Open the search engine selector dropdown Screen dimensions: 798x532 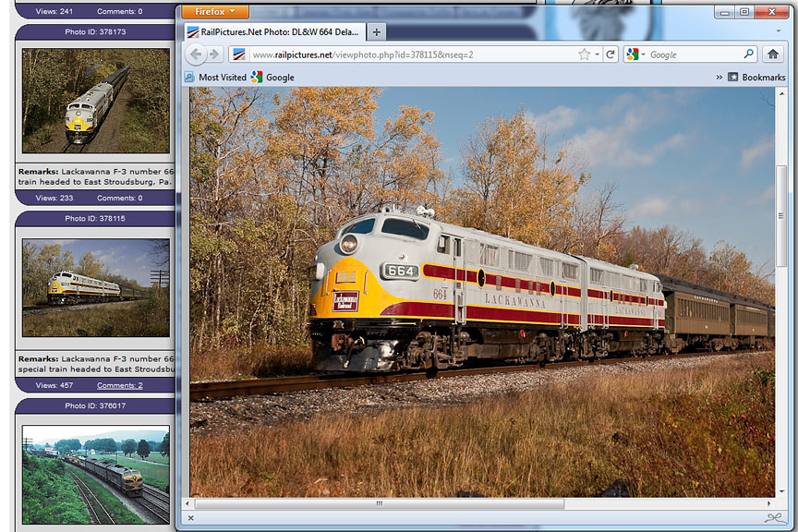point(636,54)
